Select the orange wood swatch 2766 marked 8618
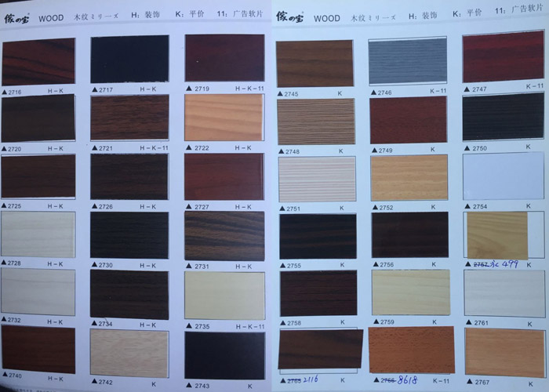This screenshot has width=549, height=392. [x=411, y=350]
